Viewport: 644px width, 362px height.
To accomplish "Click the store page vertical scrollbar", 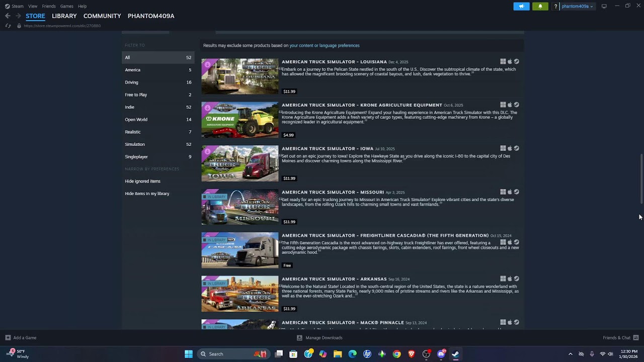I will tap(641, 178).
